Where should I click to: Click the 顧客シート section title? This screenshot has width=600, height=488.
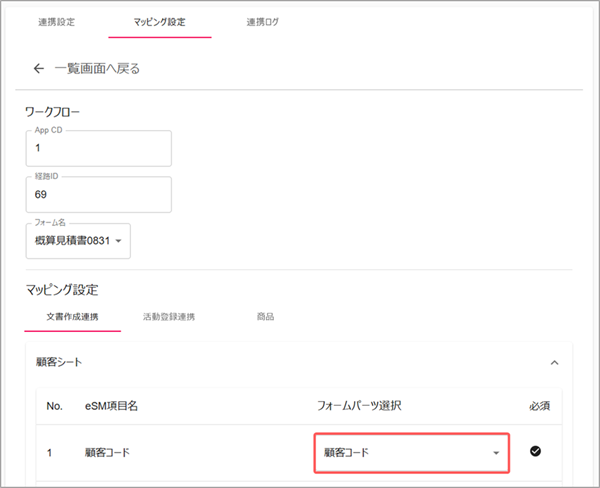point(61,363)
